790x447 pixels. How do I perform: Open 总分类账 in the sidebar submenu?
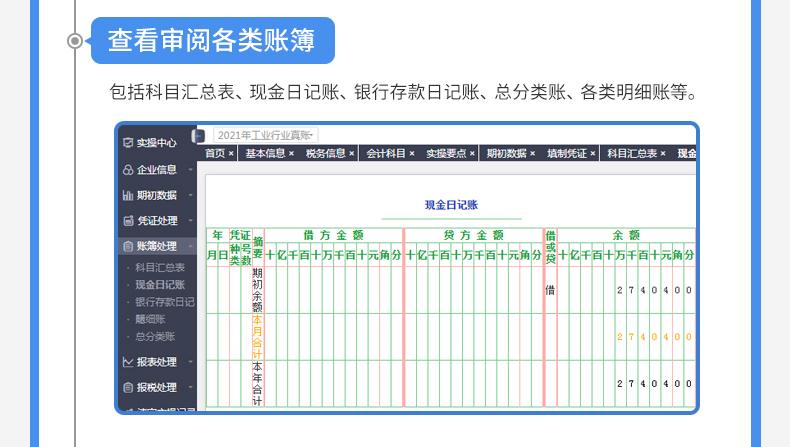coord(155,336)
